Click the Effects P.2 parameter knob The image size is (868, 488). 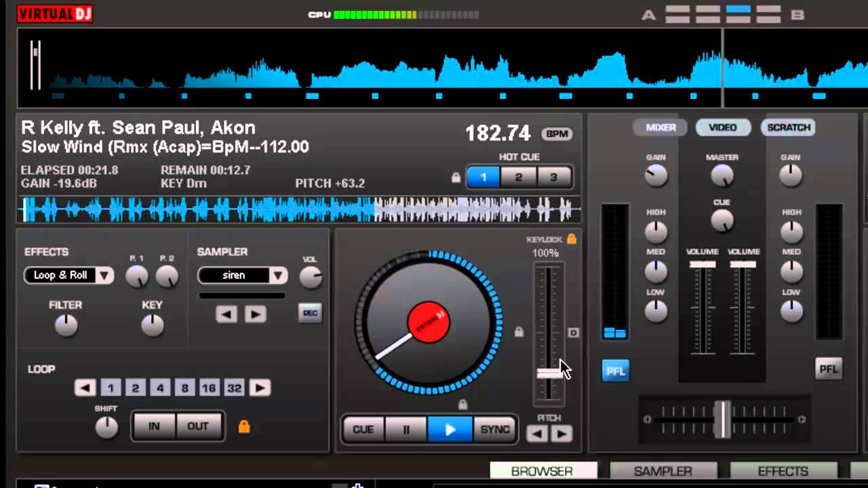[x=167, y=276]
